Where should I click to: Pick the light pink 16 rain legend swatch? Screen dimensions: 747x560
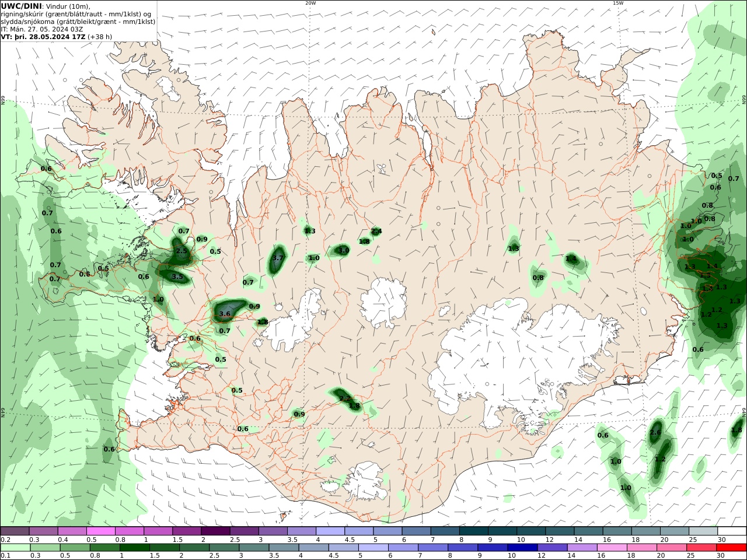[x=612, y=548]
